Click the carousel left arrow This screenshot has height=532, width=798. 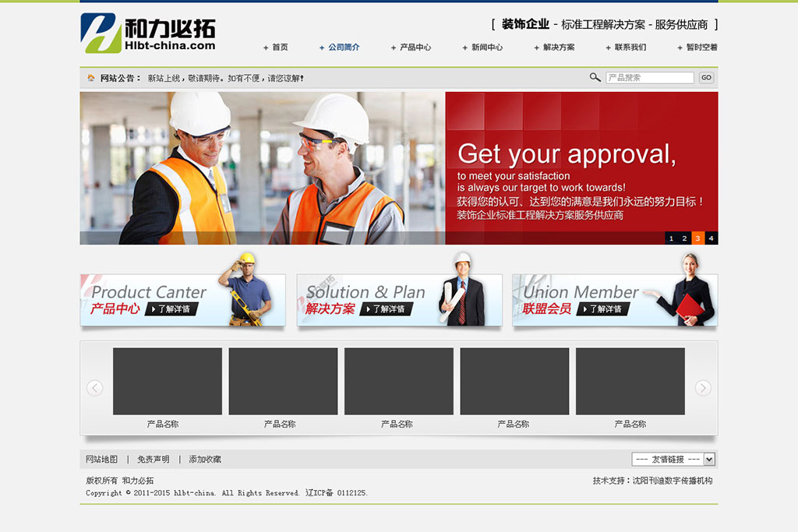pos(94,388)
